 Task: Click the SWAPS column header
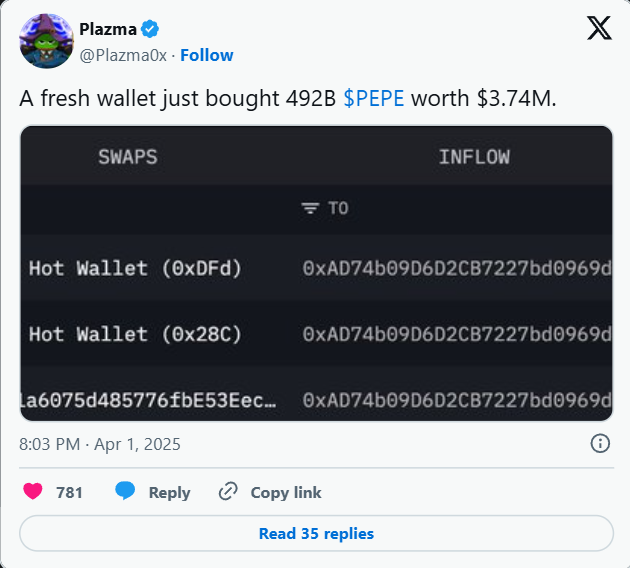[x=127, y=157]
